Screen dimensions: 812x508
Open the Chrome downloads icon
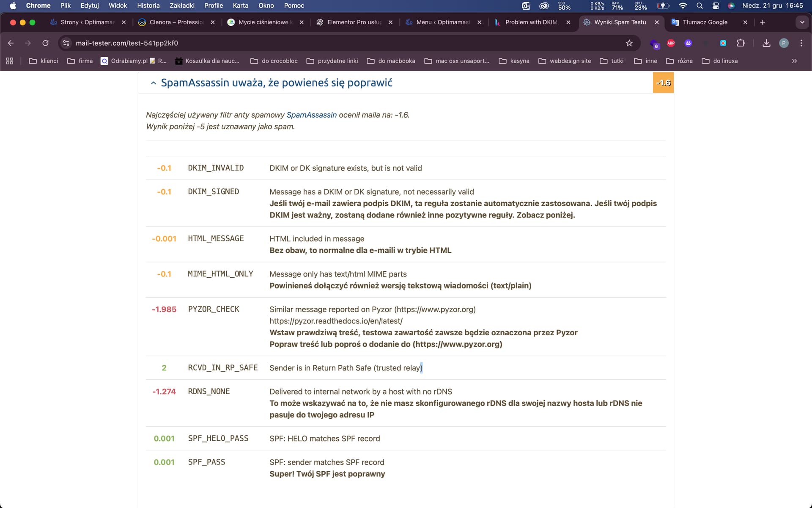(x=766, y=43)
